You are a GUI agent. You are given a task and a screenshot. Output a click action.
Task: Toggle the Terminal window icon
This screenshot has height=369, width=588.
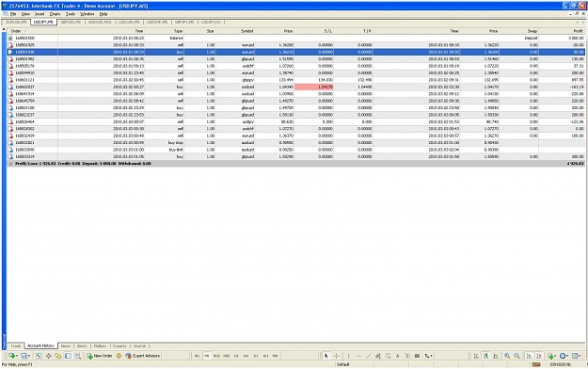68,356
